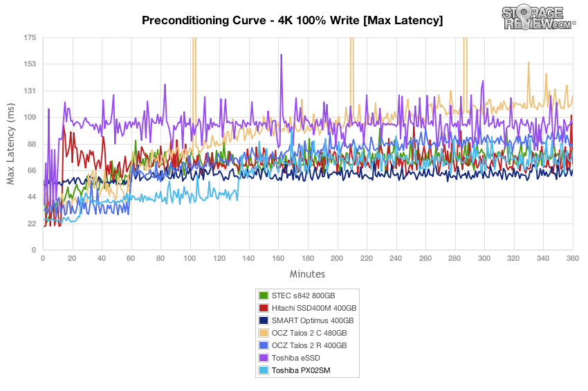
Task: Click the 66 y-axis tick label
Action: click(32, 170)
